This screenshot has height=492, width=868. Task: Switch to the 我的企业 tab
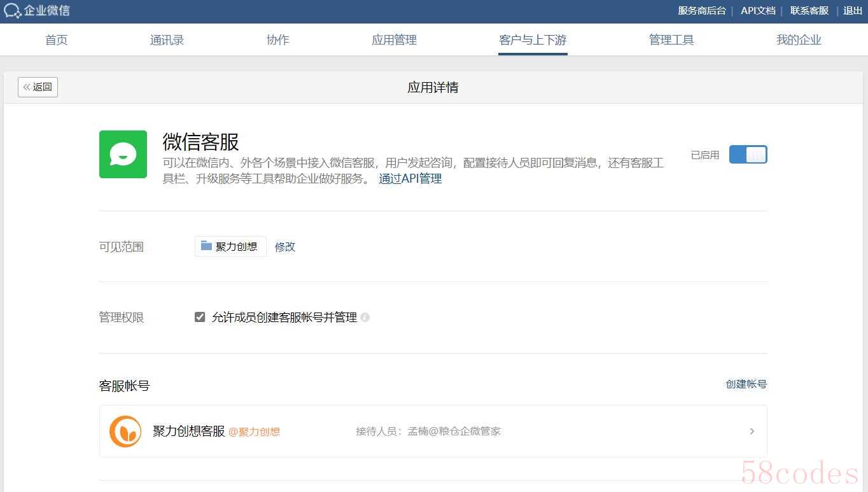click(799, 40)
